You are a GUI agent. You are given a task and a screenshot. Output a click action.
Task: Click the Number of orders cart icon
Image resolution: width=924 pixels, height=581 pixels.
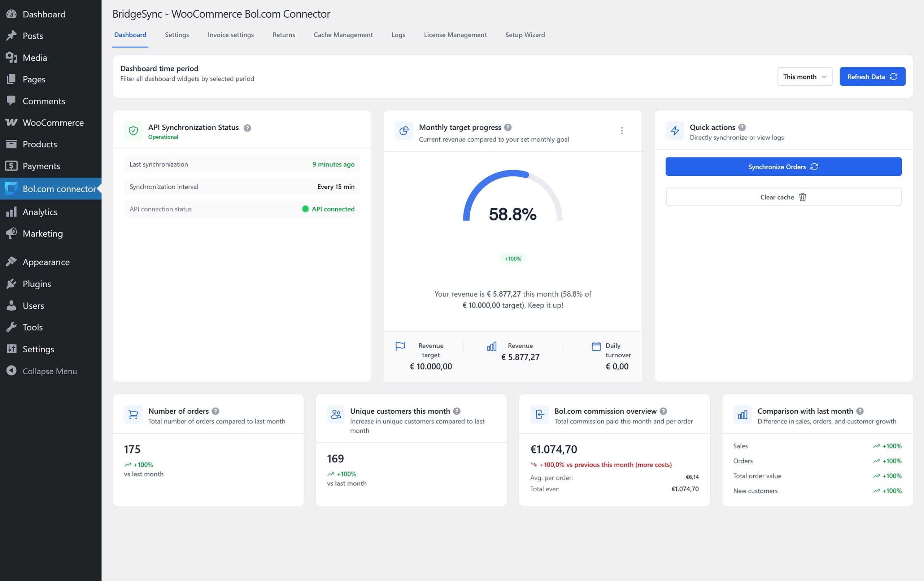133,414
